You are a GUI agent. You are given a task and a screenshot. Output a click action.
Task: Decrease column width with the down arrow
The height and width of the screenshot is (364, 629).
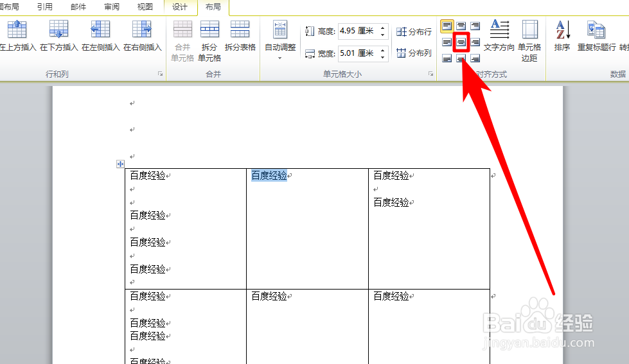(x=383, y=57)
